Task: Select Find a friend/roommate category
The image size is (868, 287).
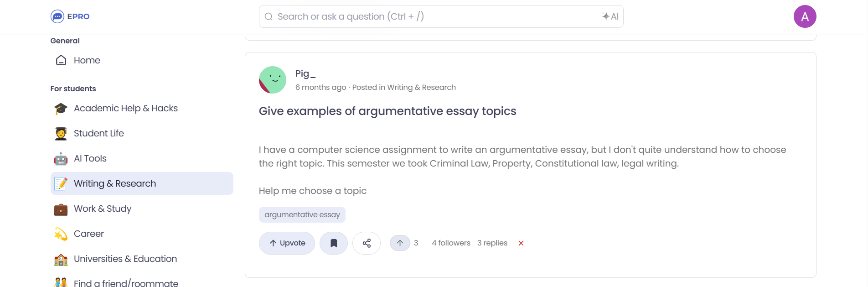Action: tap(126, 282)
